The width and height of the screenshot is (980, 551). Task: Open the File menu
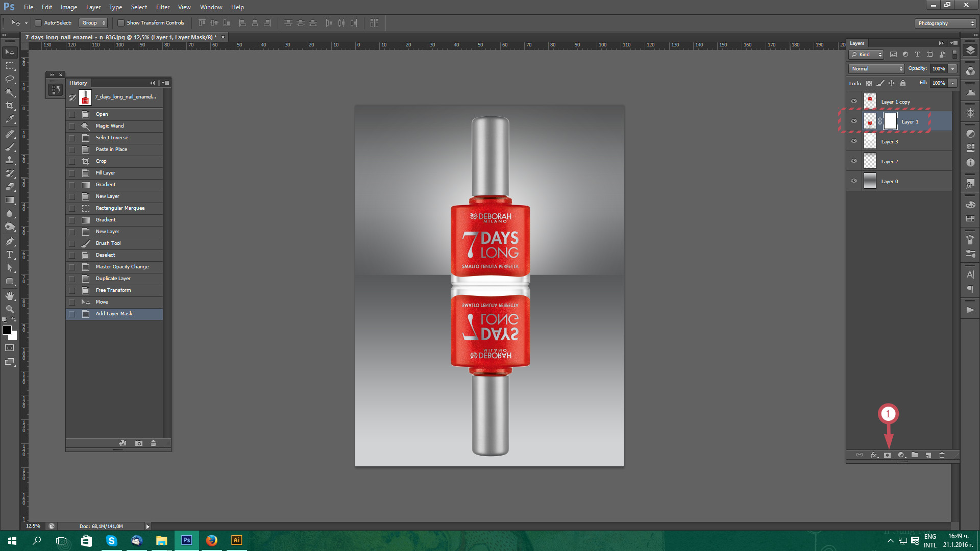(29, 7)
